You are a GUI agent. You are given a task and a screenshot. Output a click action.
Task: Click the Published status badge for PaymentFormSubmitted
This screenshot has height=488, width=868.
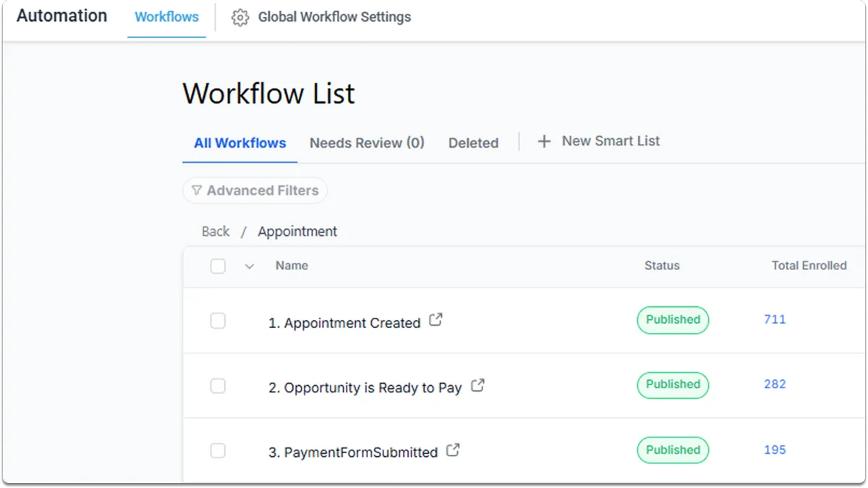[x=673, y=450]
